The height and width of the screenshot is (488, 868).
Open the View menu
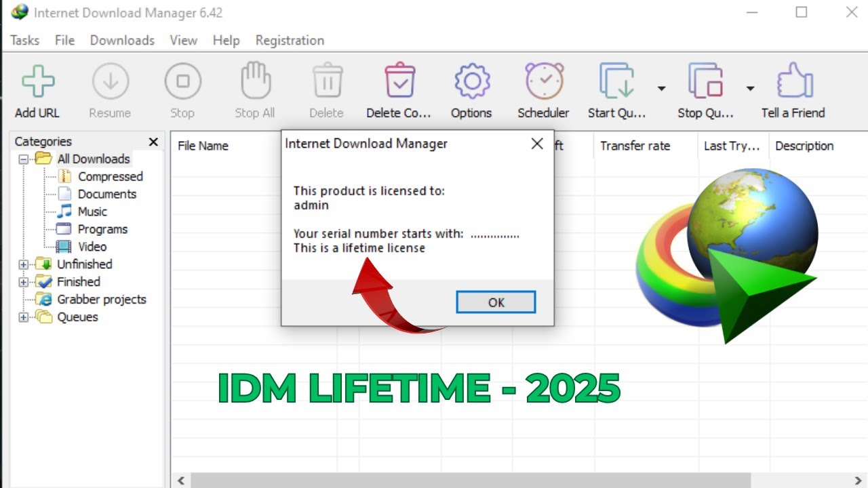(183, 41)
